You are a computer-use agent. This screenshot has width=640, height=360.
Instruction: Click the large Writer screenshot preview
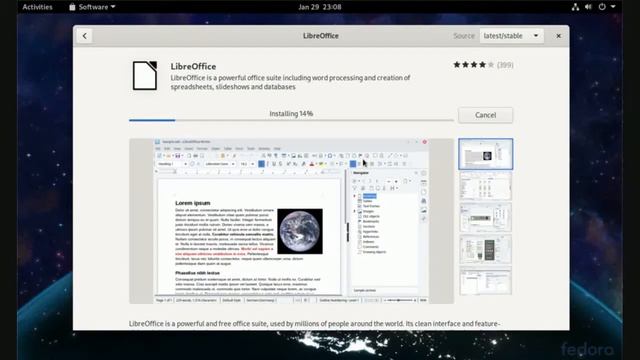pos(291,221)
